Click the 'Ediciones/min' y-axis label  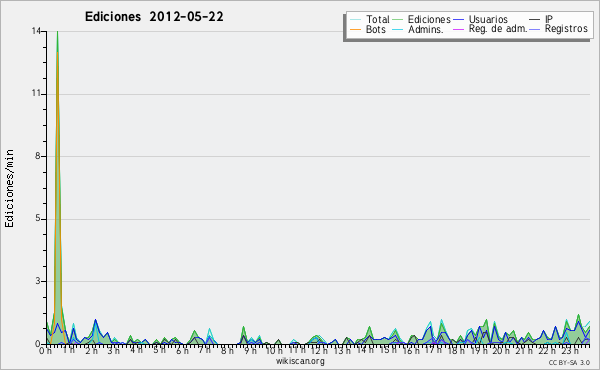pos(9,188)
